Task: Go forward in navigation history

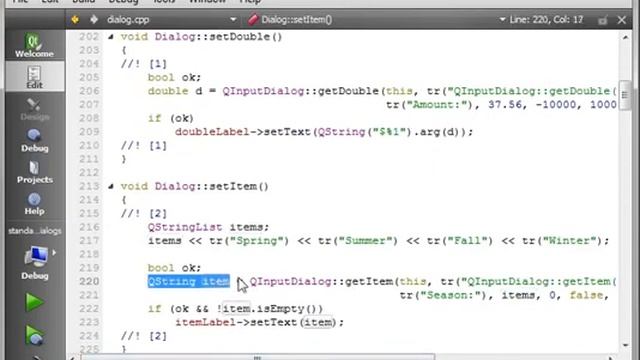Action: point(94,19)
